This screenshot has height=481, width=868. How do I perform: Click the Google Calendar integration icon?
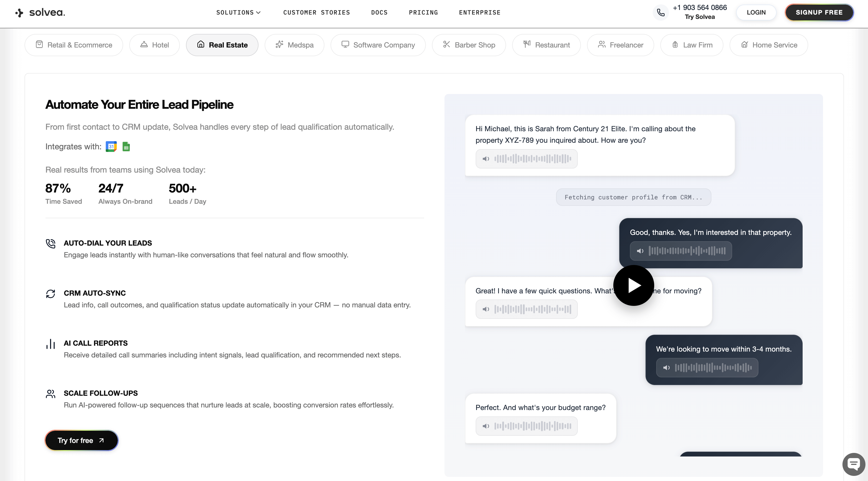[x=111, y=147]
